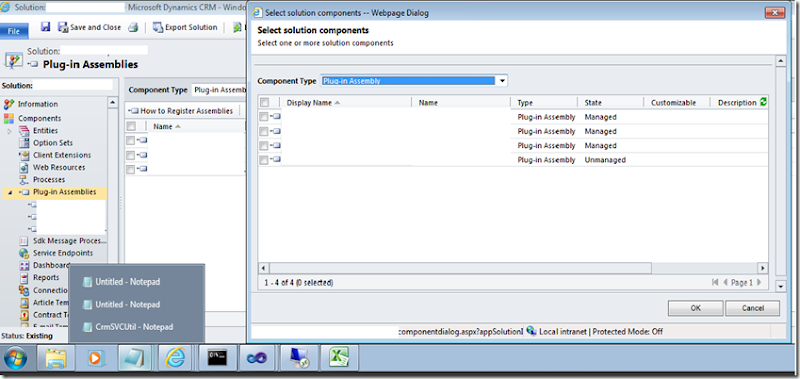Click the printer icon in toolbar

(133, 28)
